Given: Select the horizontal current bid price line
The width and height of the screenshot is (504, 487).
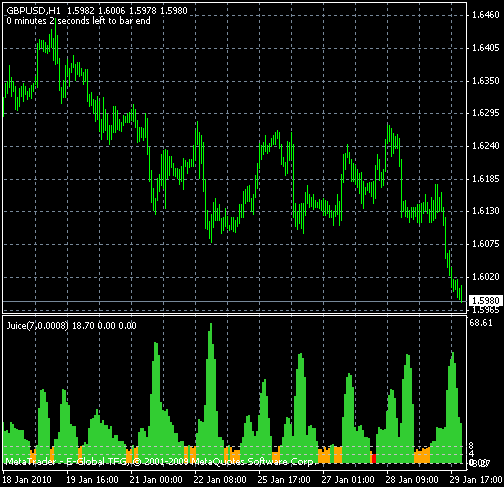Looking at the screenshot, I should (x=234, y=301).
